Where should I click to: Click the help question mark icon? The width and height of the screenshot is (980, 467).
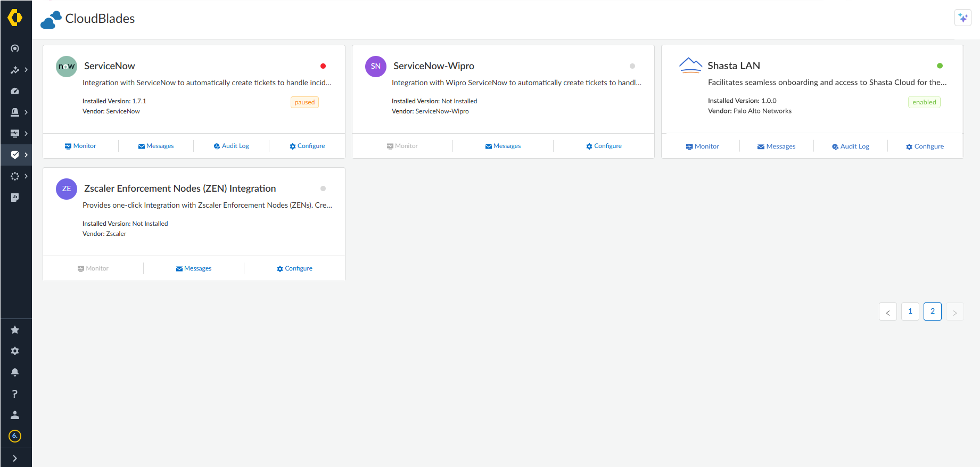tap(15, 394)
